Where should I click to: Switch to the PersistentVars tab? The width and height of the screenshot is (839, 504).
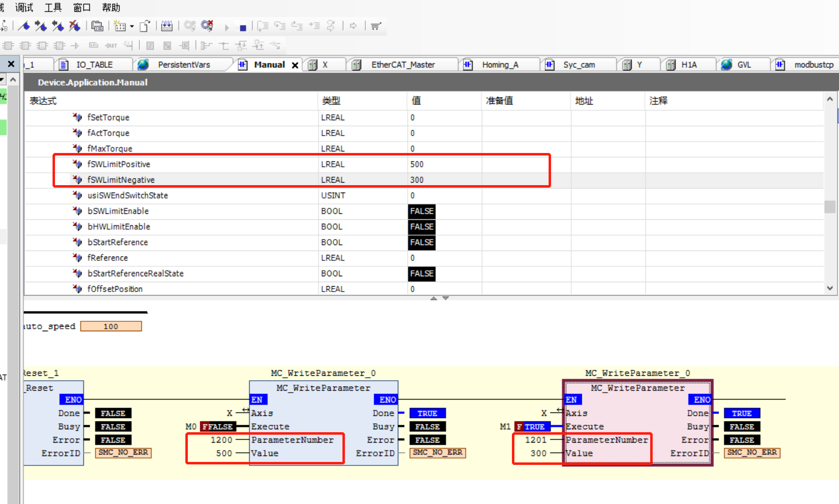click(x=184, y=65)
